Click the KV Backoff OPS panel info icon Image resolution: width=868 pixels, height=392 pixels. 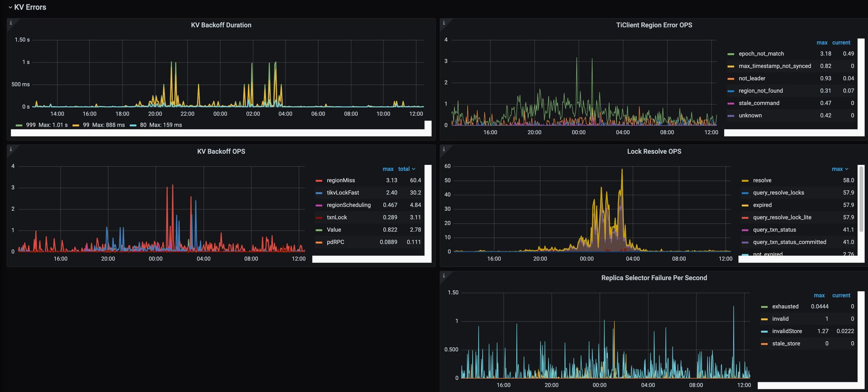pos(11,149)
